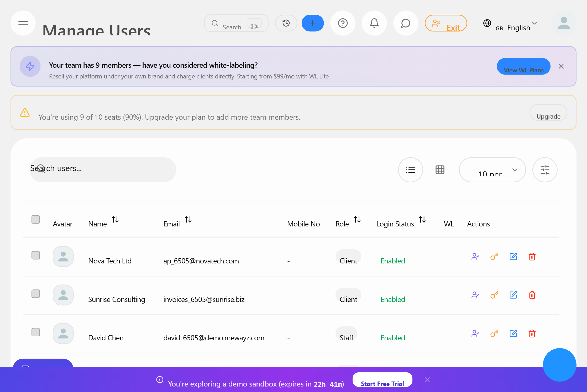Expand the English language dropdown
Image resolution: width=587 pixels, height=392 pixels.
tap(535, 24)
